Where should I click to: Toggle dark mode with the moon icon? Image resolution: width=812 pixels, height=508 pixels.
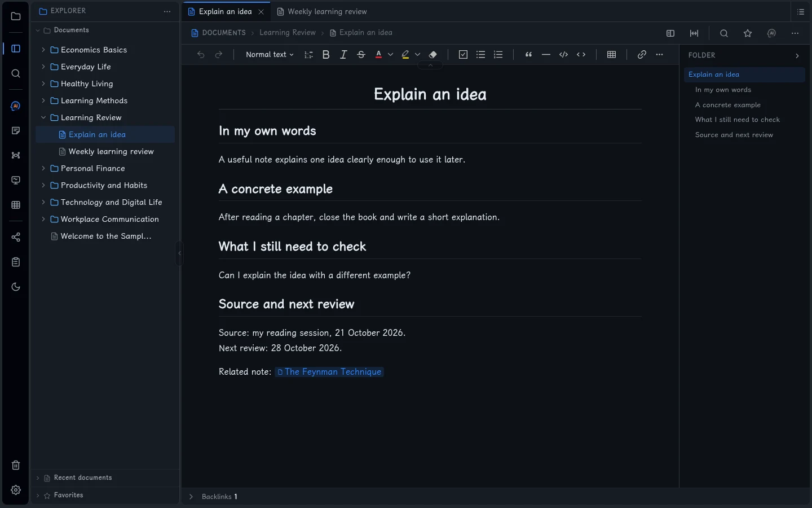[x=16, y=287]
